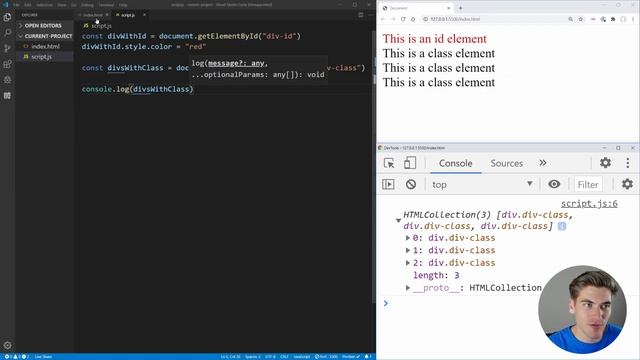Close the index.html editor tab
This screenshot has width=640, height=360.
click(107, 15)
